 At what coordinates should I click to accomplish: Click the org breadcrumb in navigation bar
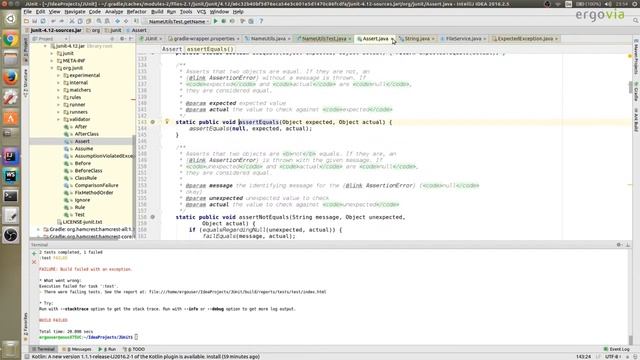pyautogui.click(x=96, y=30)
